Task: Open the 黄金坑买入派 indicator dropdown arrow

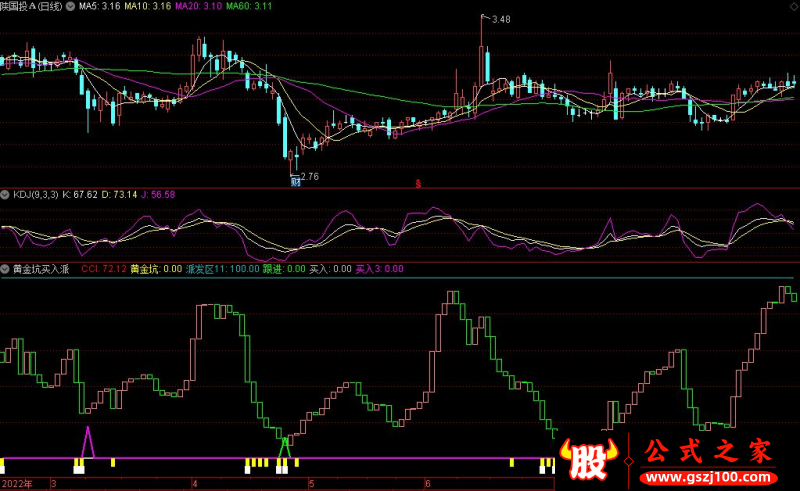Action: click(5, 269)
